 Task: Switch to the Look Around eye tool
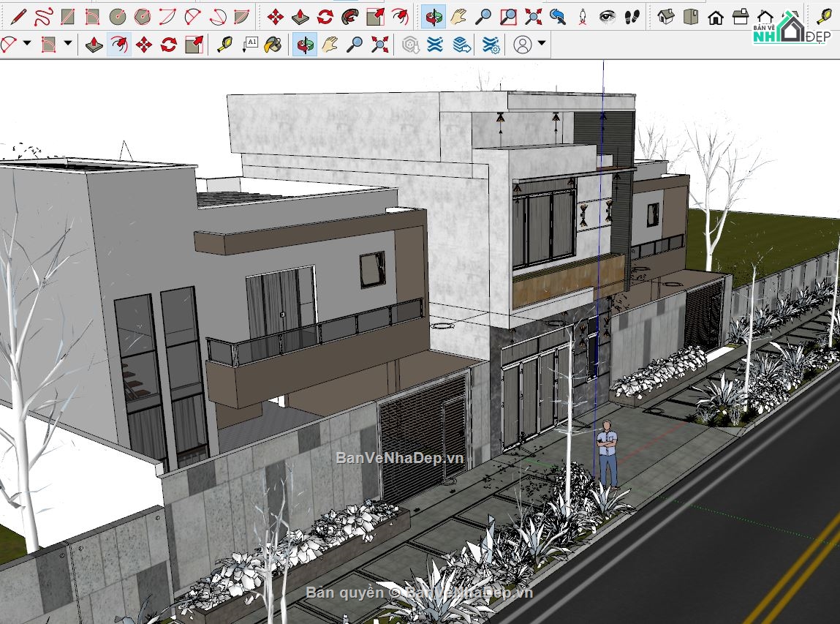coord(608,17)
